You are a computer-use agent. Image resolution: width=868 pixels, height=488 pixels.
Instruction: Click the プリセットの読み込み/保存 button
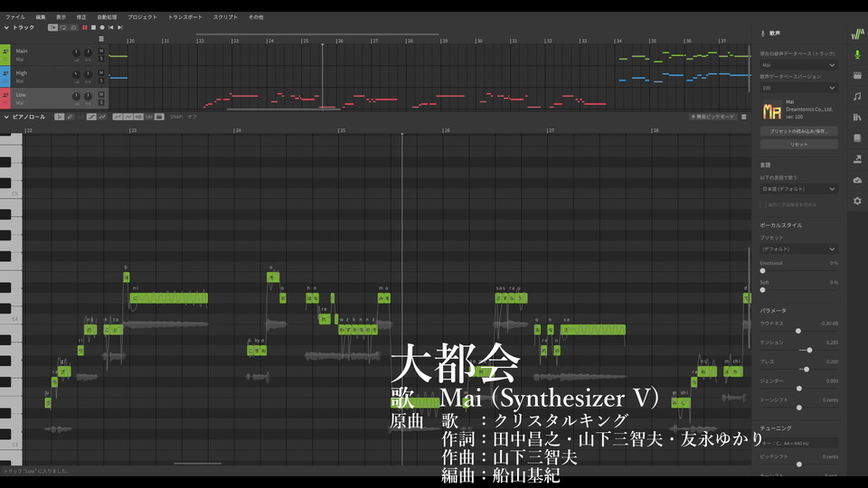tap(798, 131)
